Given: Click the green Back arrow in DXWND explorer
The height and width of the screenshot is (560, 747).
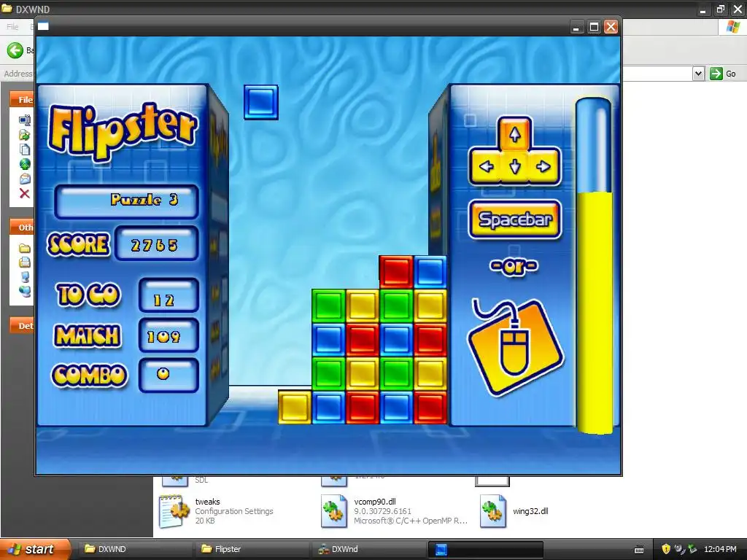Looking at the screenshot, I should click(x=15, y=50).
